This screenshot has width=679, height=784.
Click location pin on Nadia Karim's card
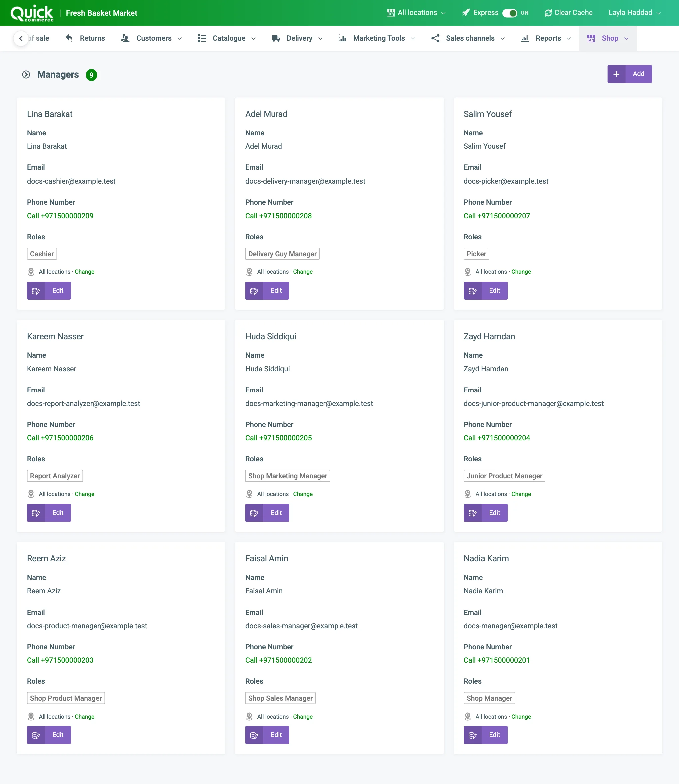pyautogui.click(x=468, y=716)
